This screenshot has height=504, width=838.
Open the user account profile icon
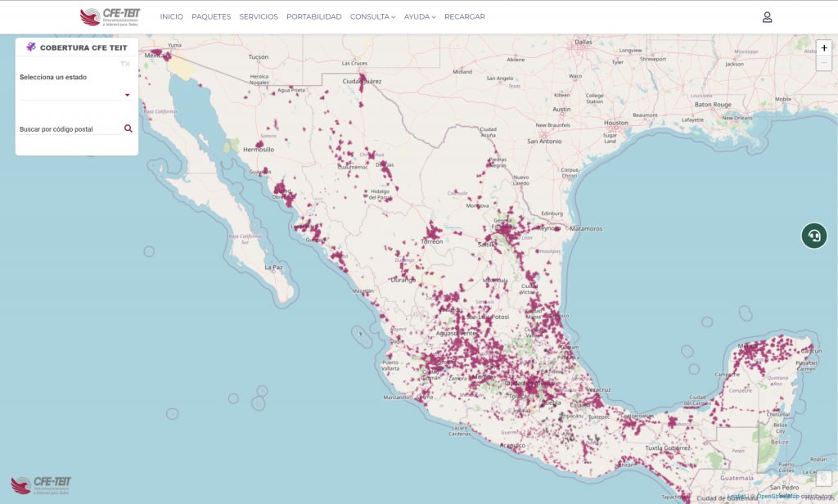tap(767, 17)
